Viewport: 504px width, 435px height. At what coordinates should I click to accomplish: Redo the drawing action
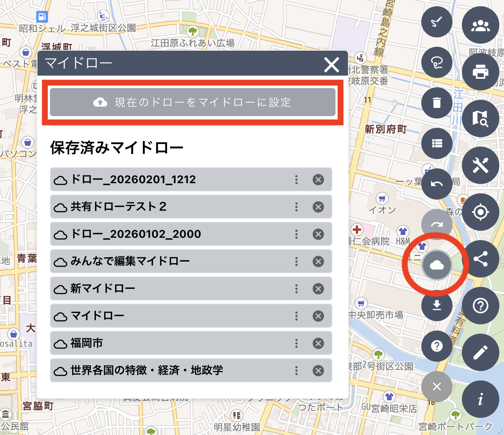tap(437, 224)
